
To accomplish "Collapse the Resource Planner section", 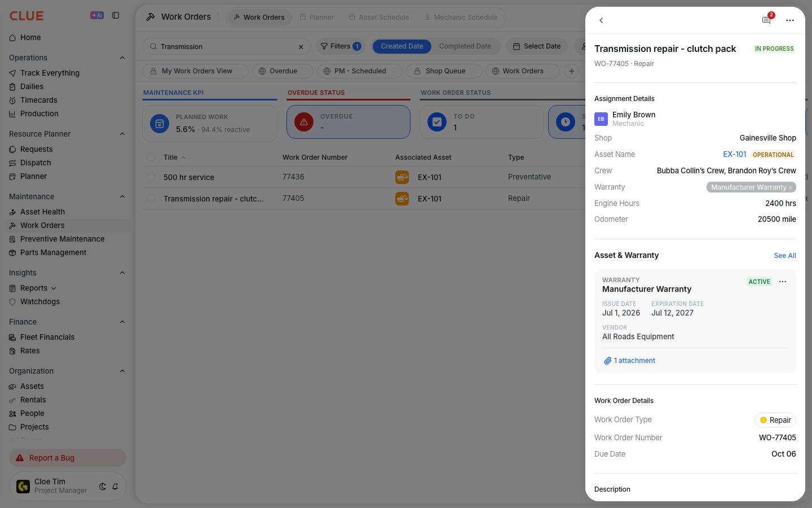I will [122, 134].
